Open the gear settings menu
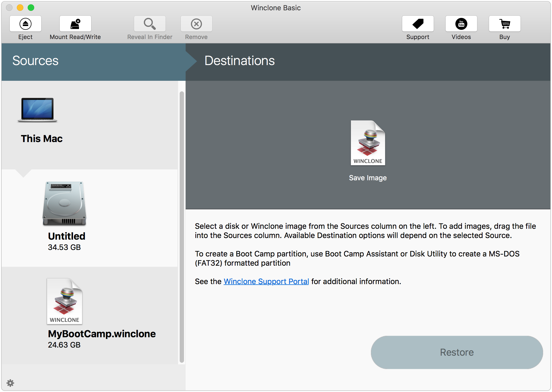Image resolution: width=552 pixels, height=392 pixels. tap(10, 383)
